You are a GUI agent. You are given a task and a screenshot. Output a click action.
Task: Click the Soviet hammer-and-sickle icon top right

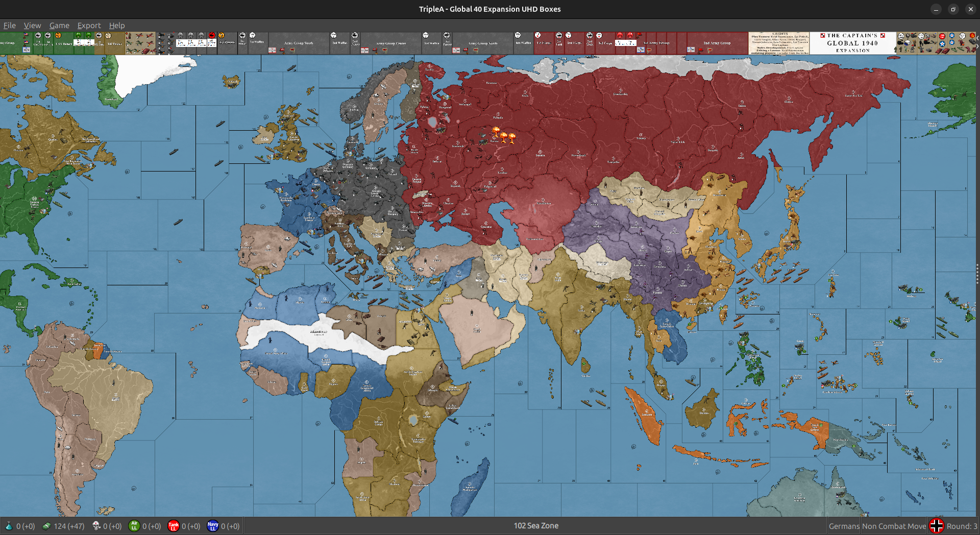972,36
